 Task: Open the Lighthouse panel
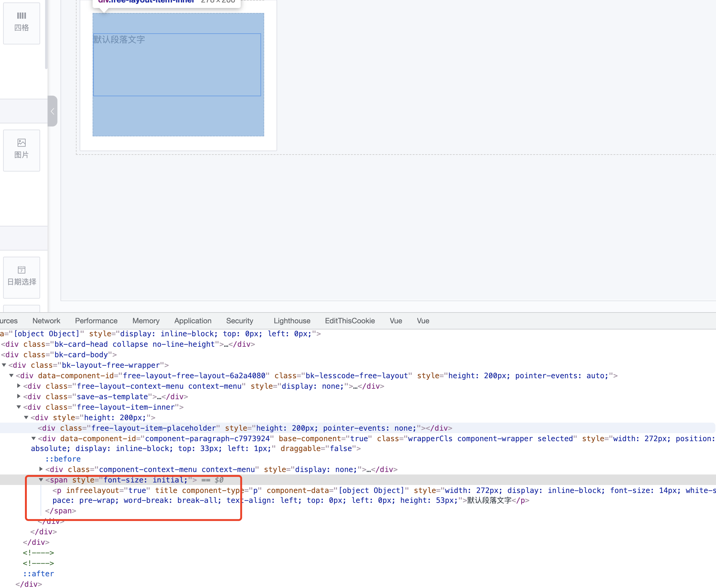point(291,321)
